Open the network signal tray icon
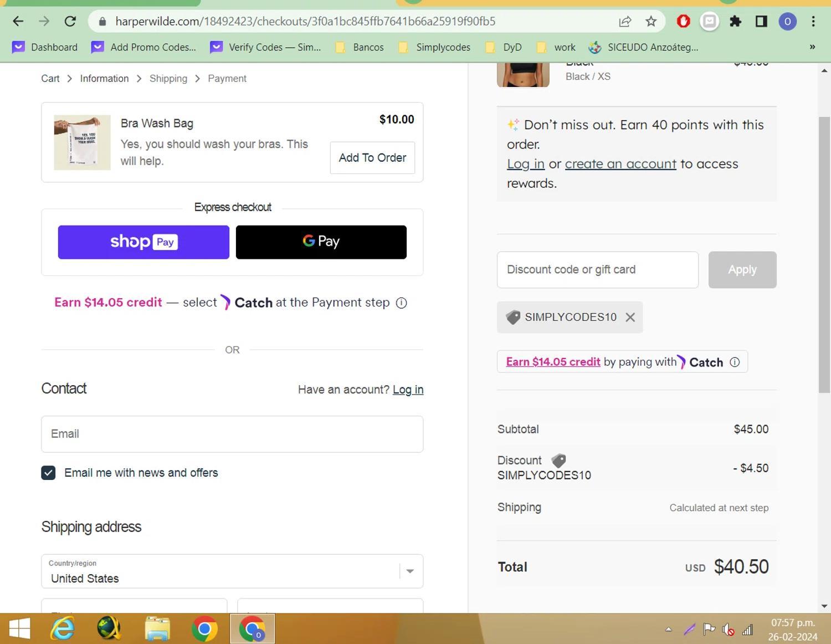Image resolution: width=831 pixels, height=644 pixels. pyautogui.click(x=748, y=630)
